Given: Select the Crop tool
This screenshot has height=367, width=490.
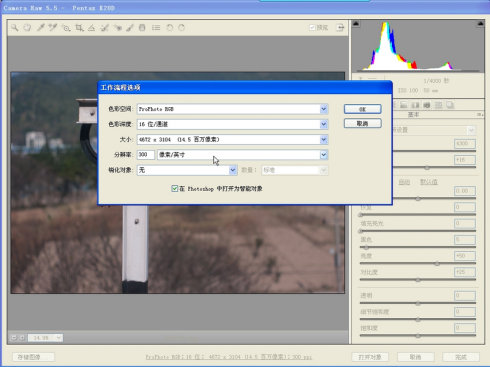Looking at the screenshot, I should [79, 28].
